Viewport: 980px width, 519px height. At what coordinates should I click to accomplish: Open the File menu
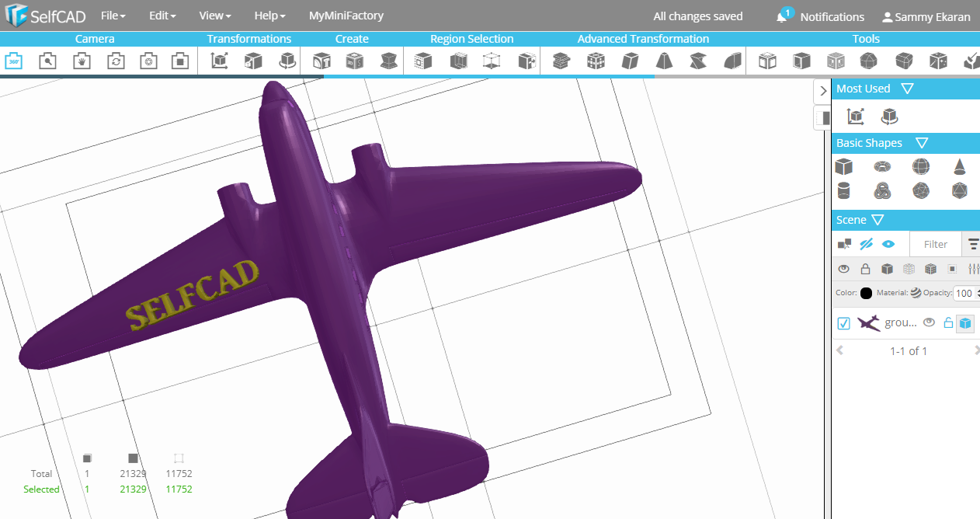(x=113, y=16)
